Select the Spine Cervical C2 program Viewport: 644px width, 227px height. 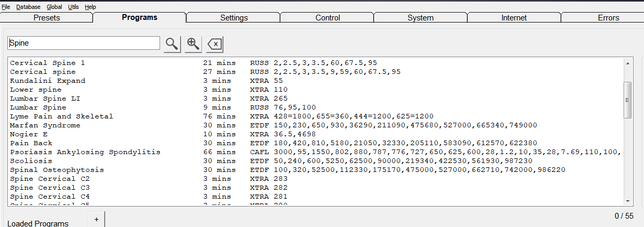[316, 179]
